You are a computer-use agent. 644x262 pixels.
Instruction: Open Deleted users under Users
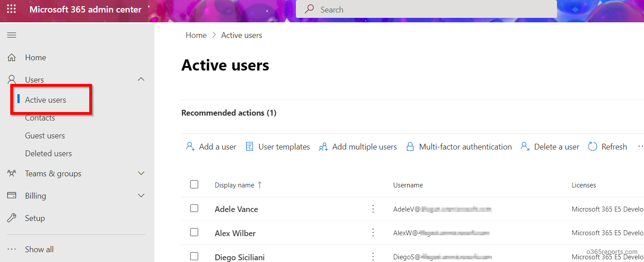pyautogui.click(x=48, y=154)
